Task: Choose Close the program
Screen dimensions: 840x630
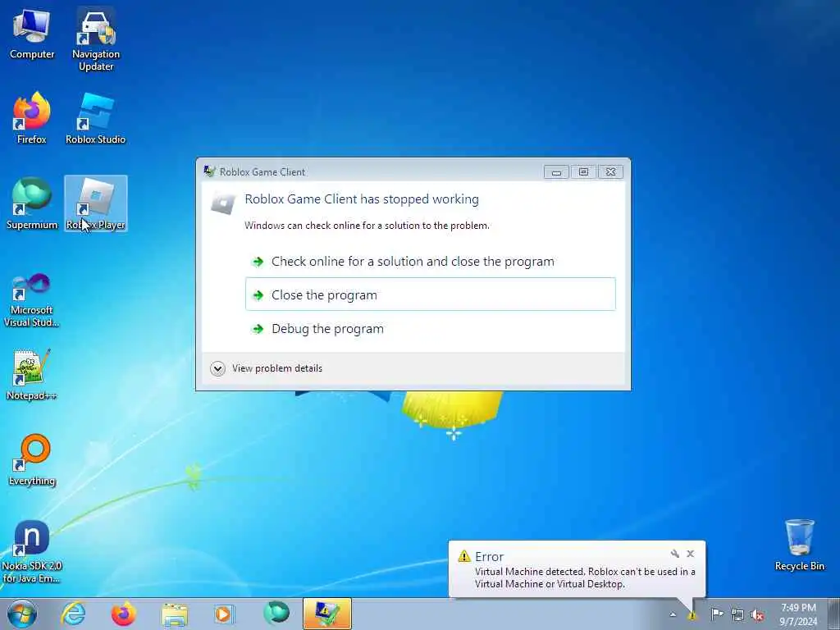Action: tap(430, 294)
